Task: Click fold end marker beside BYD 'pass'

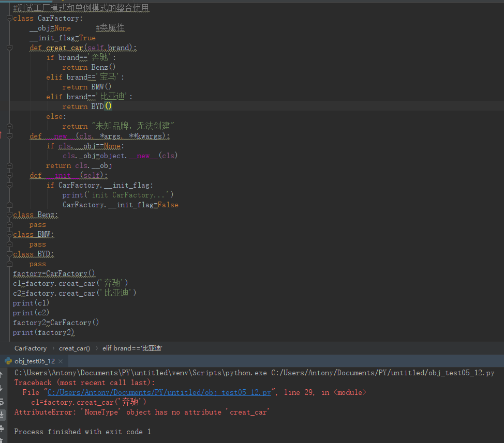Action: pos(9,264)
